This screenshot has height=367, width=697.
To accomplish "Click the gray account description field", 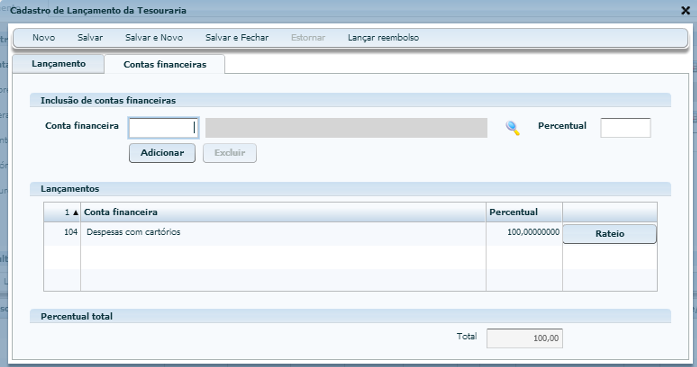I will [x=346, y=128].
